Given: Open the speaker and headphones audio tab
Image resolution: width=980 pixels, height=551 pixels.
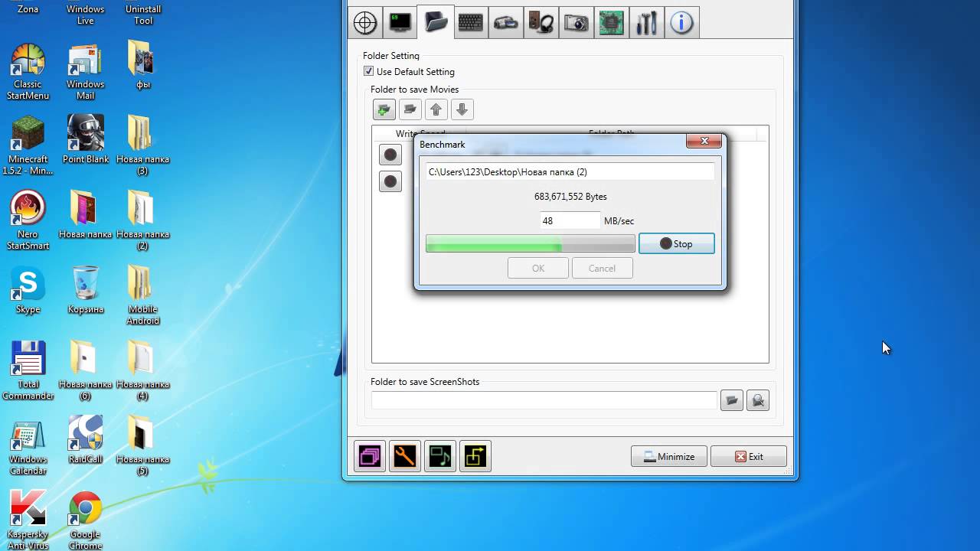Looking at the screenshot, I should (x=541, y=22).
